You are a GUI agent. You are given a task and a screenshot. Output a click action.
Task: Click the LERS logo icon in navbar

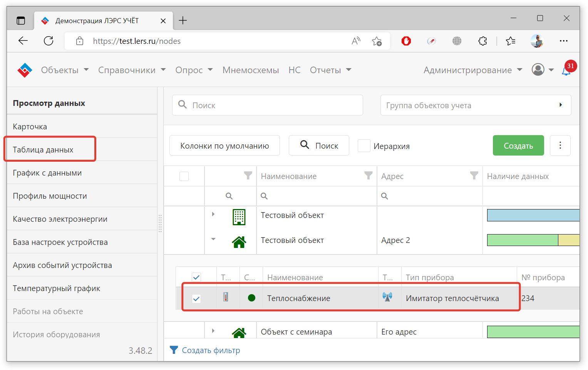25,70
